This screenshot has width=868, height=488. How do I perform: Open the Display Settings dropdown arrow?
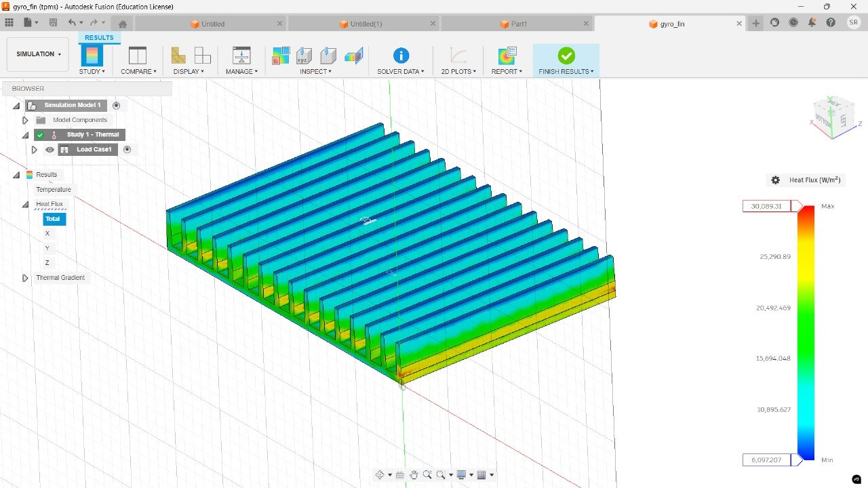click(x=471, y=475)
